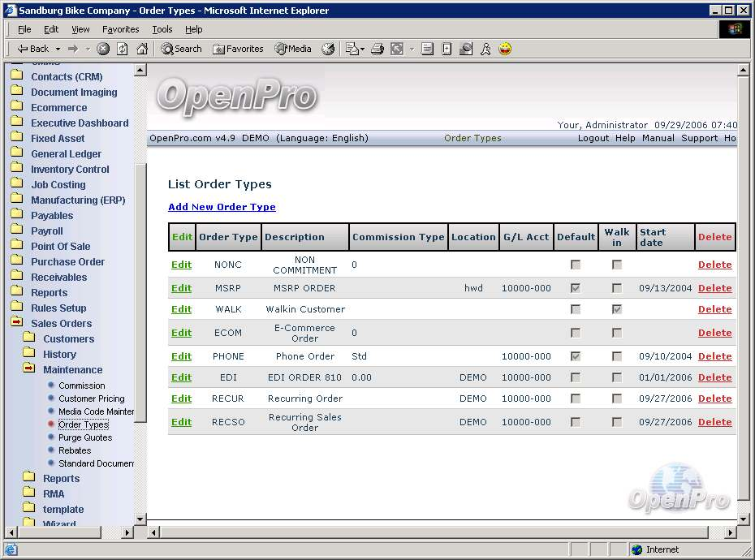The width and height of the screenshot is (755, 560).
Task: Open the Favorites toolbar button
Action: (x=238, y=49)
